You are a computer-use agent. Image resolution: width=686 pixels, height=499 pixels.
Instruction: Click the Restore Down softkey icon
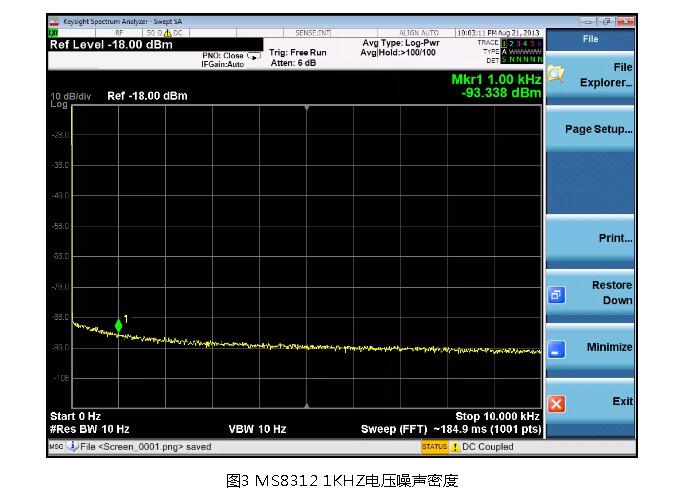[x=557, y=295]
